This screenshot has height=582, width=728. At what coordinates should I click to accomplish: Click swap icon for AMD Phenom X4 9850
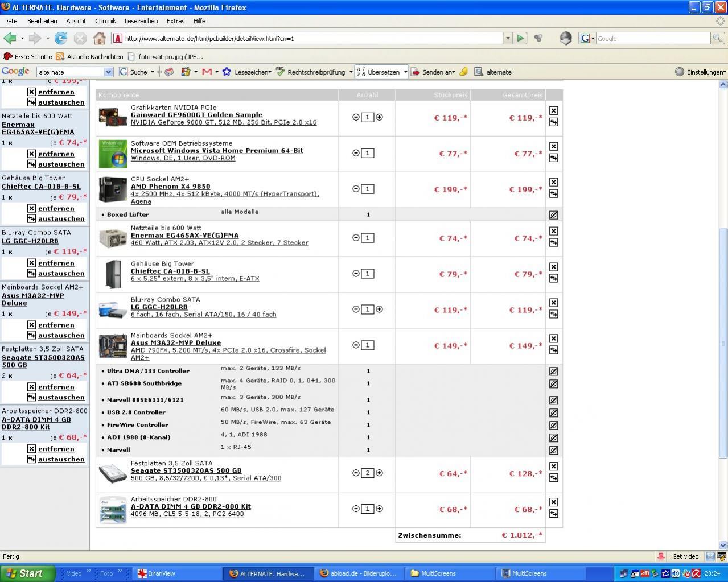click(x=553, y=193)
